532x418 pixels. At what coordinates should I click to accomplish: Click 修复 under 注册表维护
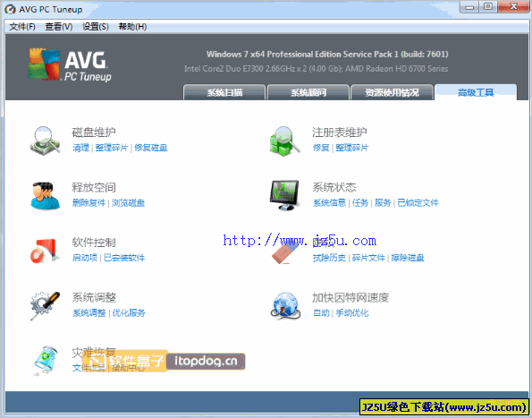tap(321, 148)
